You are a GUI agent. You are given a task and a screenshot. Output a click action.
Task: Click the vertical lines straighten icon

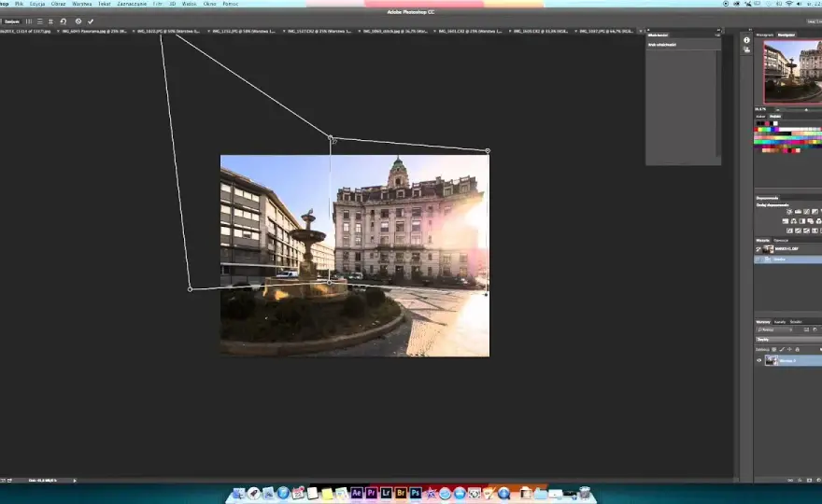tap(29, 21)
